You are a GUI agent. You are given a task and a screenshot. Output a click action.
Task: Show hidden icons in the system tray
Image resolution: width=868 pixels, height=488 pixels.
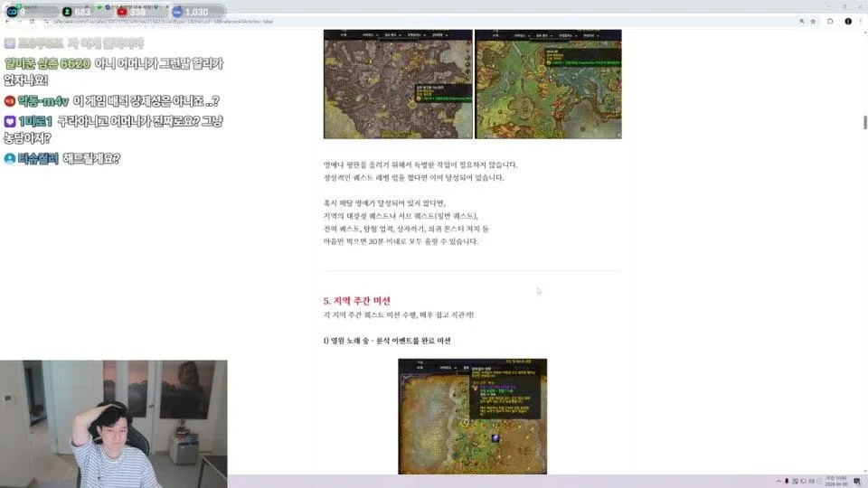778,482
